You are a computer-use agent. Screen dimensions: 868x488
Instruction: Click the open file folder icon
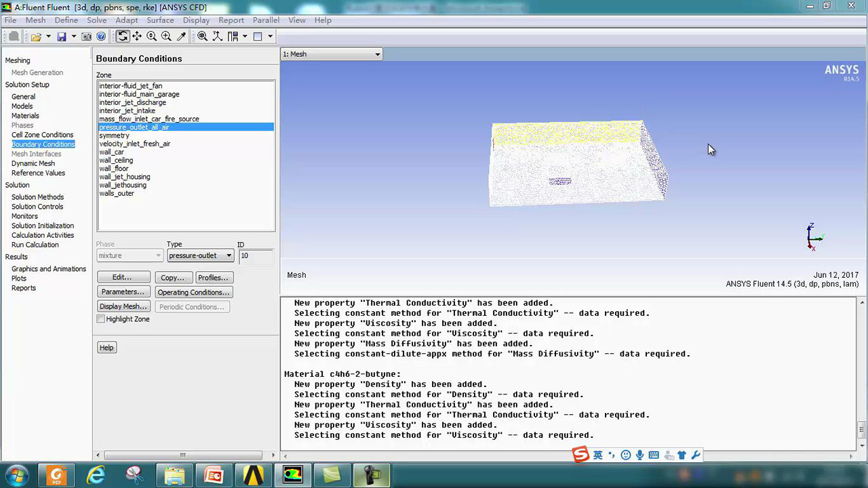pos(36,37)
